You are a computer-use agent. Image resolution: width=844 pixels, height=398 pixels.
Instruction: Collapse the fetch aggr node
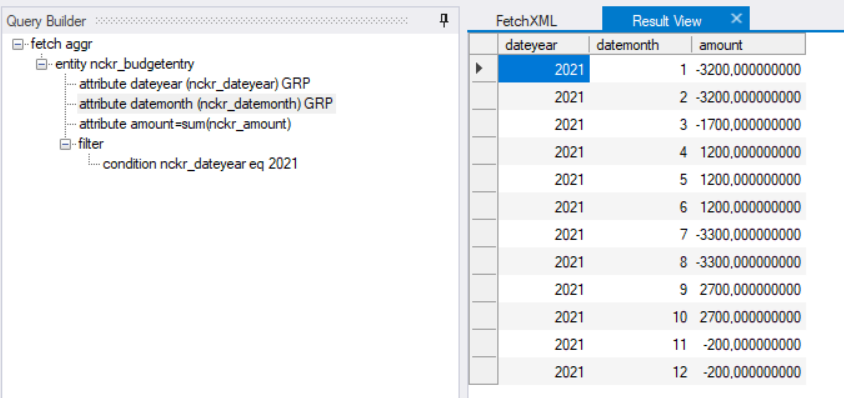18,44
